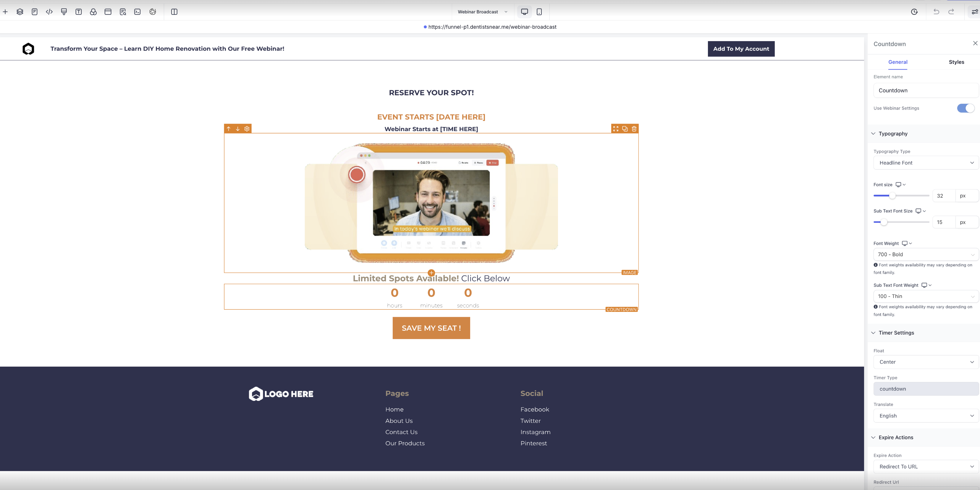The width and height of the screenshot is (980, 490).
Task: Click the Pinterest footer link
Action: (534, 444)
